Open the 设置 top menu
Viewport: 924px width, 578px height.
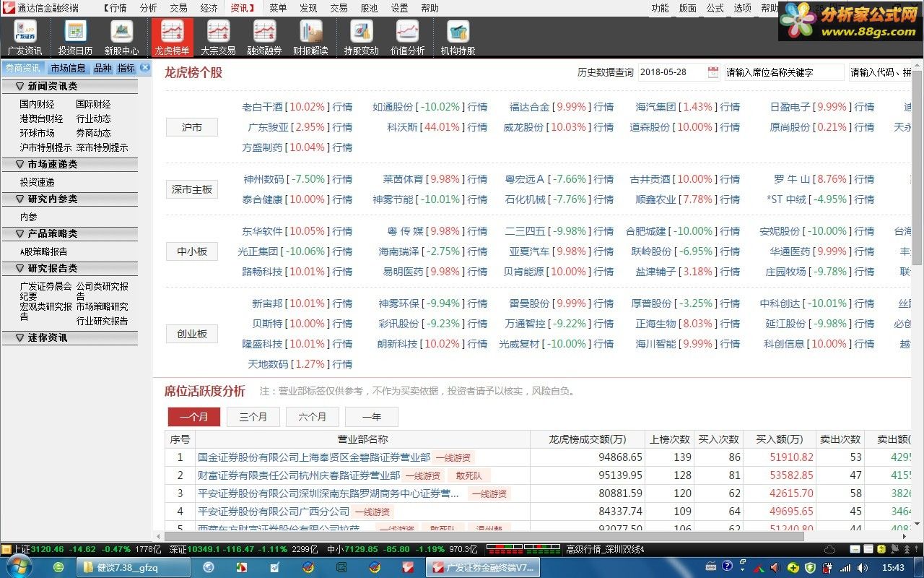pyautogui.click(x=399, y=8)
